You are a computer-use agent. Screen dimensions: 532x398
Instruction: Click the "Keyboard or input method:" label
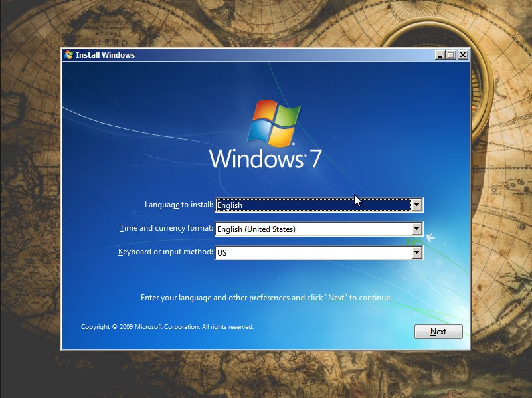click(165, 252)
